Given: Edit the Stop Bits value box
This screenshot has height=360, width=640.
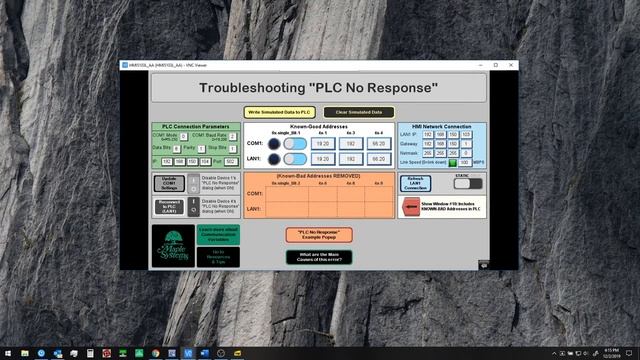Looking at the screenshot, I should (x=232, y=149).
